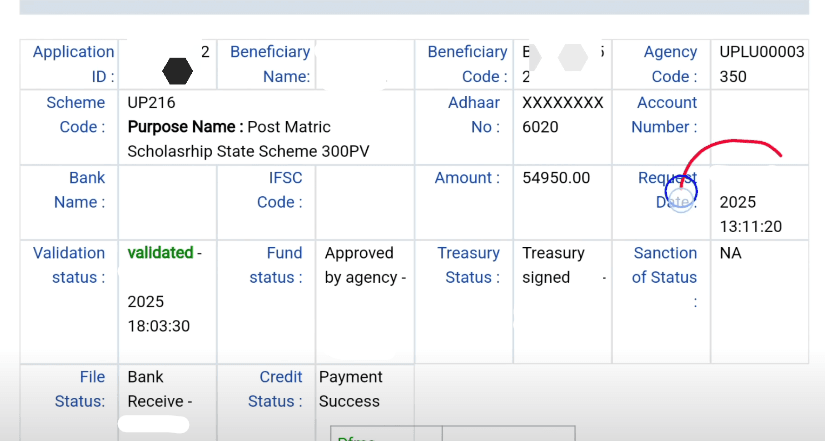The width and height of the screenshot is (825, 441).
Task: Click the Sanction of Status NA value
Action: [731, 253]
